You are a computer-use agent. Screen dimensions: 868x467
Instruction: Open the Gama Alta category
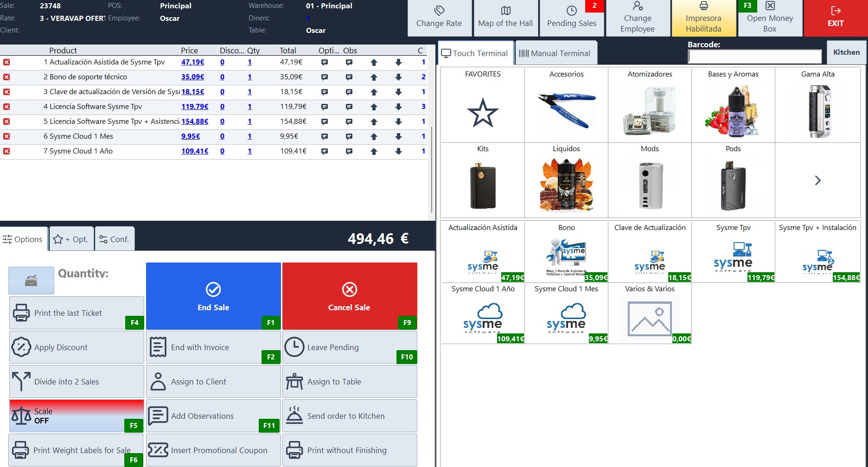coord(817,105)
